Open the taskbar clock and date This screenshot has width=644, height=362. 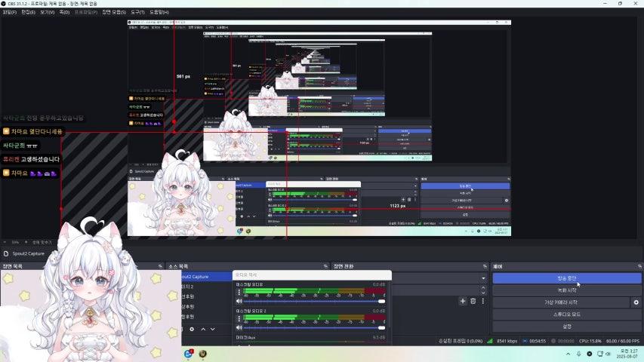click(628, 354)
